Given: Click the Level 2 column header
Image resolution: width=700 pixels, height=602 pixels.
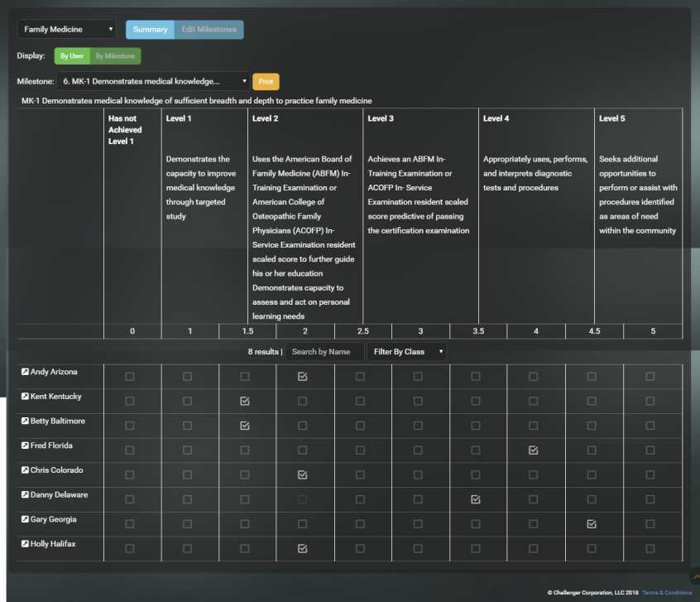Looking at the screenshot, I should click(x=265, y=118).
